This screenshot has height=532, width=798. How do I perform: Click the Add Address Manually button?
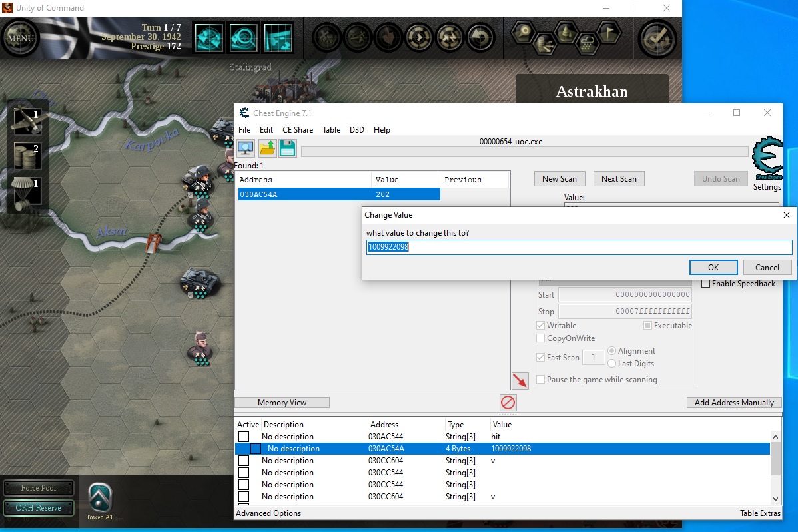(734, 402)
